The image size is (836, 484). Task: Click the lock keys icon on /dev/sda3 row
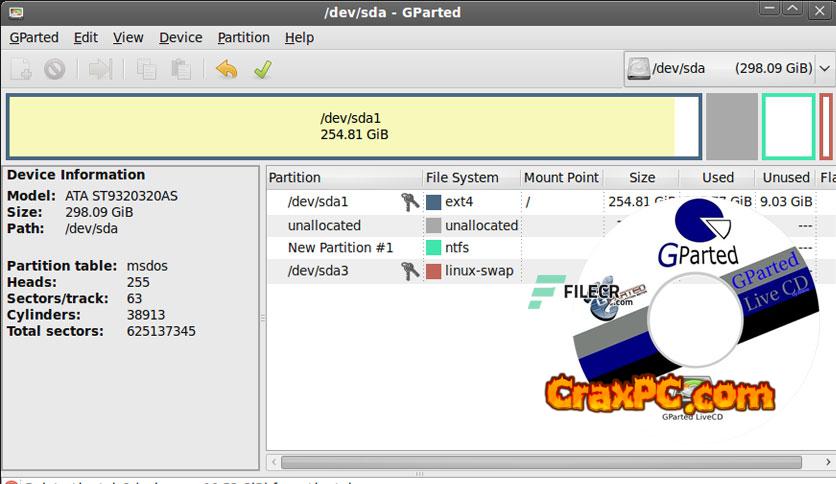(x=410, y=271)
